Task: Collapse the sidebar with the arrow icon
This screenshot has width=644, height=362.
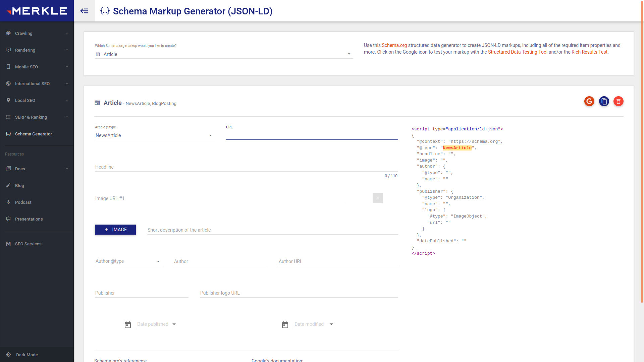Action: (84, 11)
